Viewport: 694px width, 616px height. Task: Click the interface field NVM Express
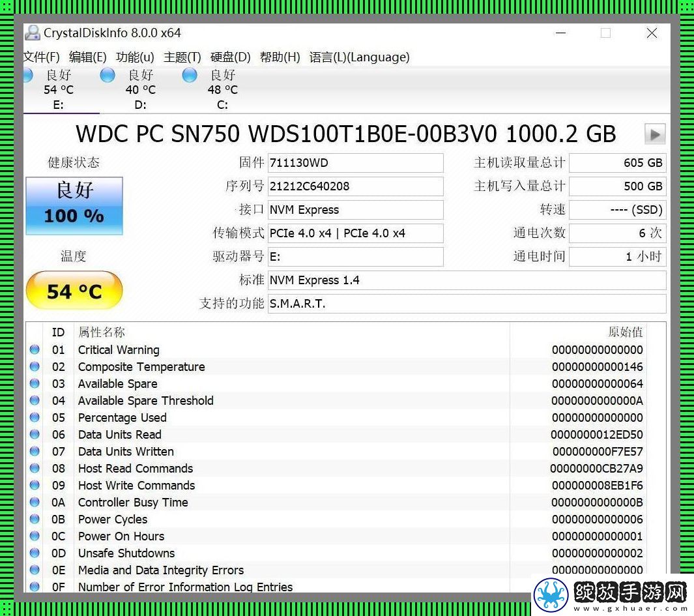coord(355,210)
